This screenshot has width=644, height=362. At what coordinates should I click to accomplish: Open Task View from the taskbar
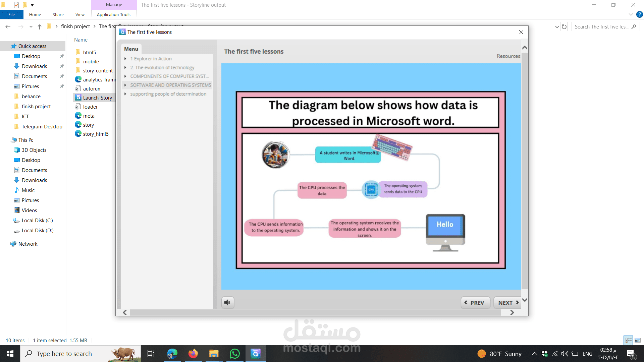pyautogui.click(x=151, y=354)
